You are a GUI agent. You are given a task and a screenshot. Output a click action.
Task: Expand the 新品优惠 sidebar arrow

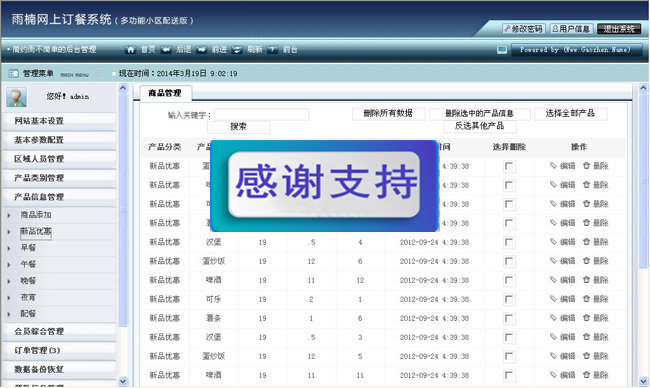tap(9, 232)
